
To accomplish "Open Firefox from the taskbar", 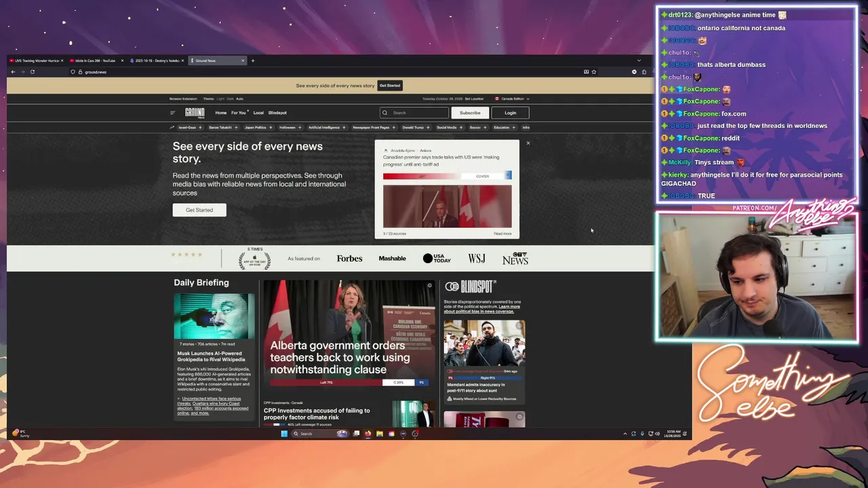I will coord(368,434).
